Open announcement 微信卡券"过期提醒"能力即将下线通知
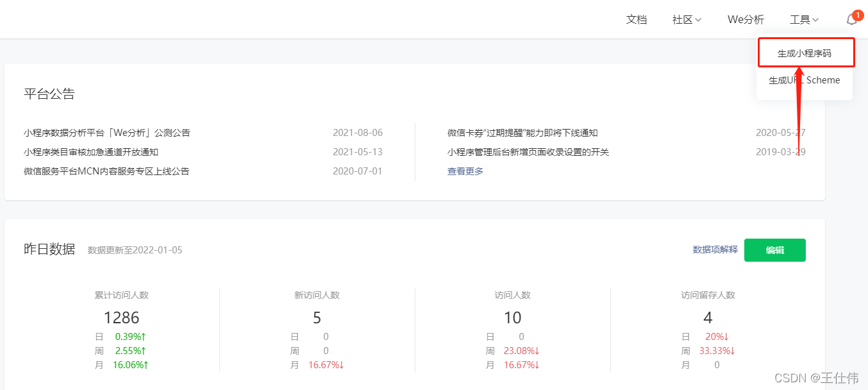868x390 pixels. point(522,133)
